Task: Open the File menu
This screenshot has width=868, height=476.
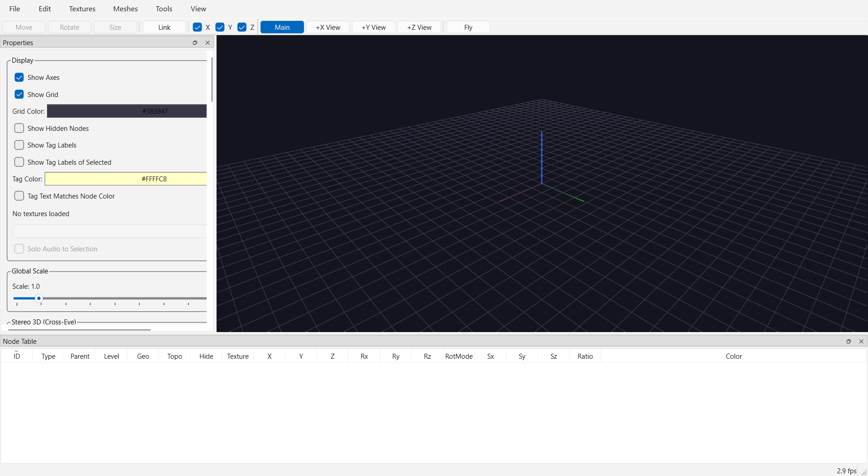Action: pyautogui.click(x=14, y=9)
